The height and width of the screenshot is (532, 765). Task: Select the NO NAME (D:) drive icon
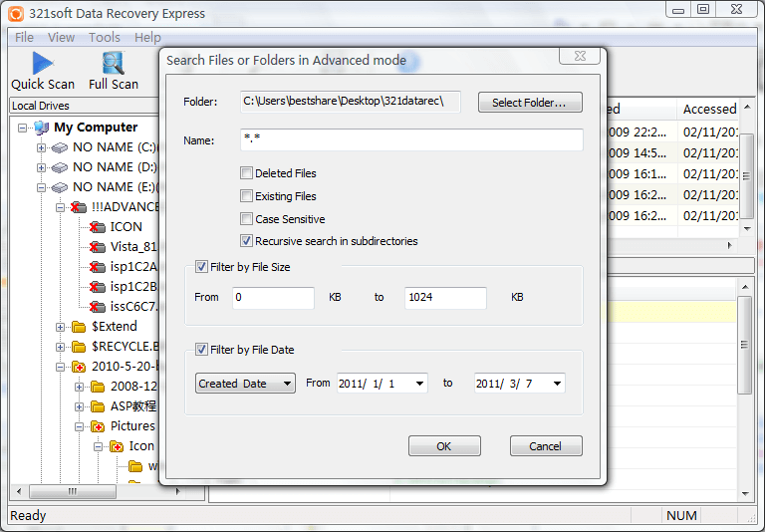60,167
